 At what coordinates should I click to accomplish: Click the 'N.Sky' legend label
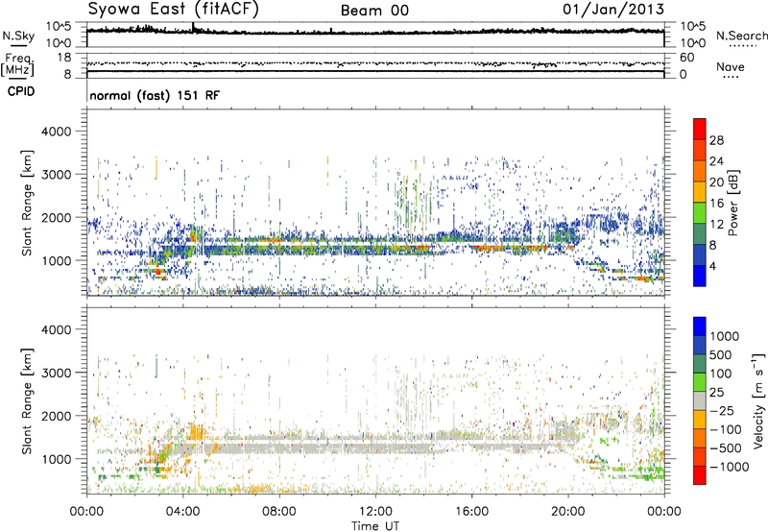[18, 36]
